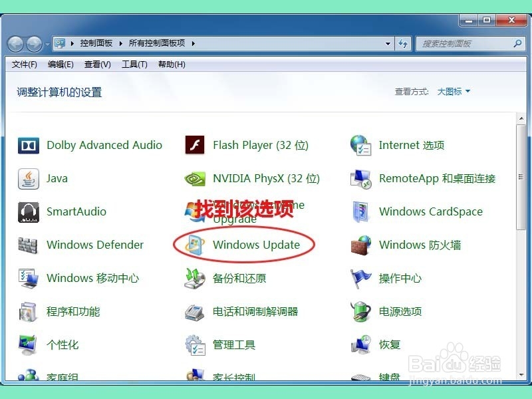
Task: Click the Flash Player icon
Action: tap(195, 145)
